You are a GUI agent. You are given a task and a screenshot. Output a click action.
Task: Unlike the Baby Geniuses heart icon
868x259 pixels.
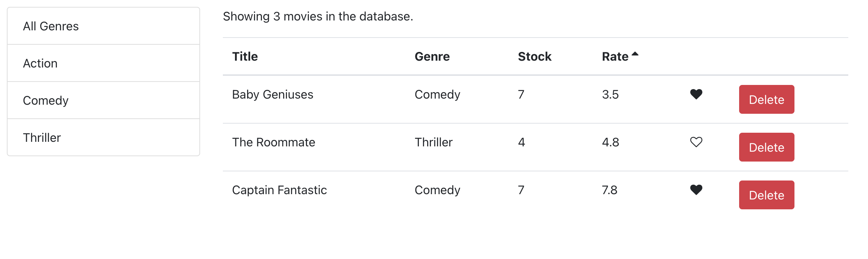[x=696, y=94]
